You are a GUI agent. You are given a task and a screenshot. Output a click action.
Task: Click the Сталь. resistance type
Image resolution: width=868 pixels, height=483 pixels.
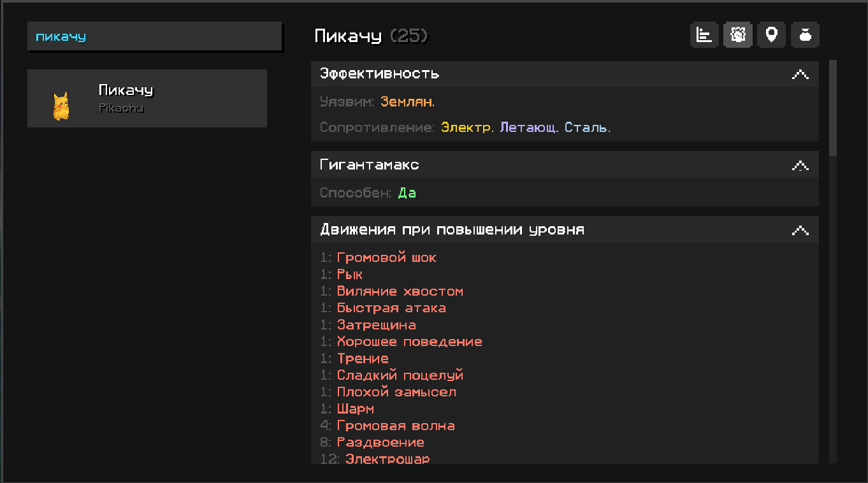point(588,127)
